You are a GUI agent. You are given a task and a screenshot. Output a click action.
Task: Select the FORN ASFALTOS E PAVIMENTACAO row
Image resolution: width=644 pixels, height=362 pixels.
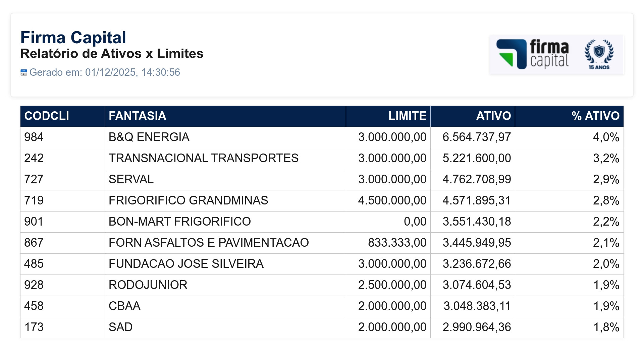click(x=322, y=243)
